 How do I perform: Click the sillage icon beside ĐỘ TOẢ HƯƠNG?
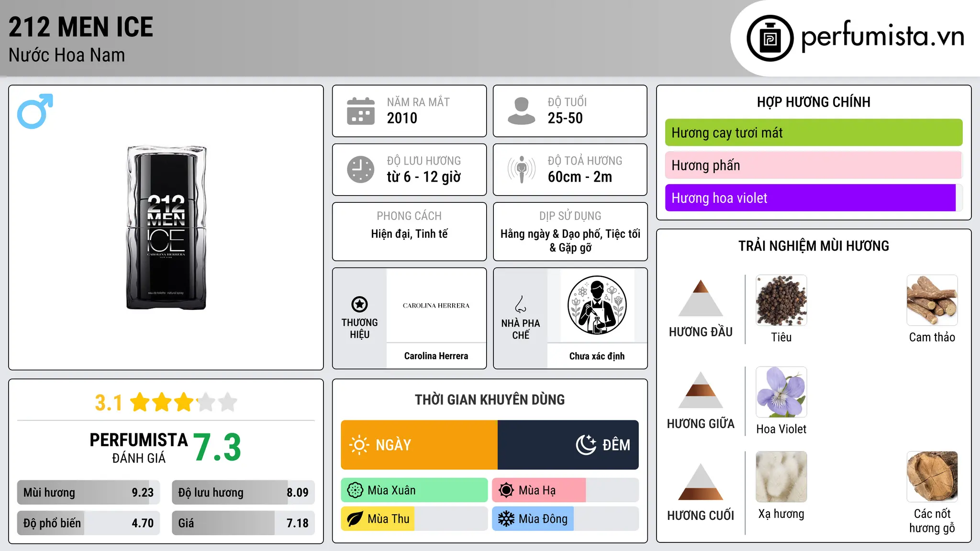click(522, 169)
